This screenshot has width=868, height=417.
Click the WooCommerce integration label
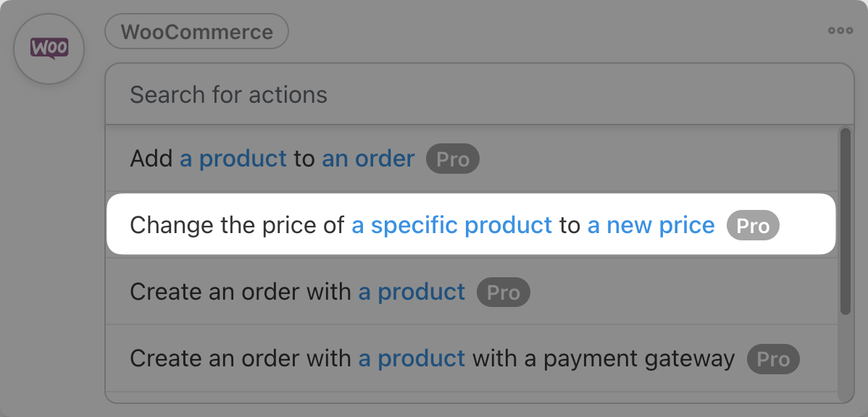(x=197, y=32)
